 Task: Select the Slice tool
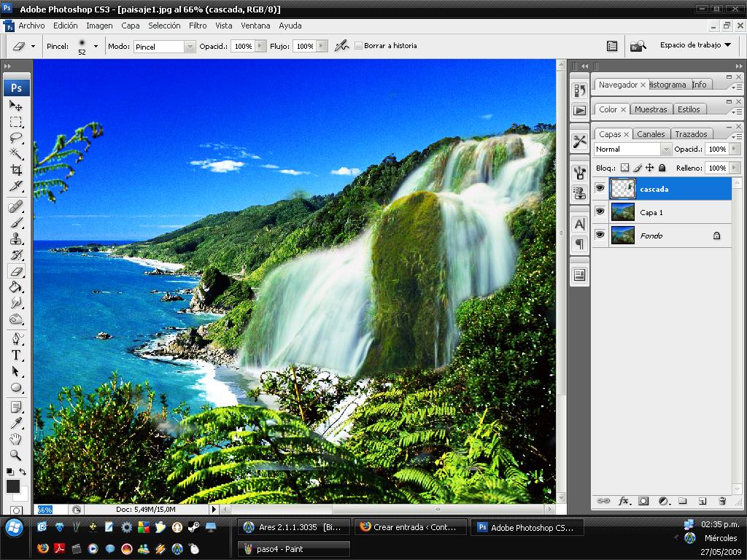(x=16, y=186)
